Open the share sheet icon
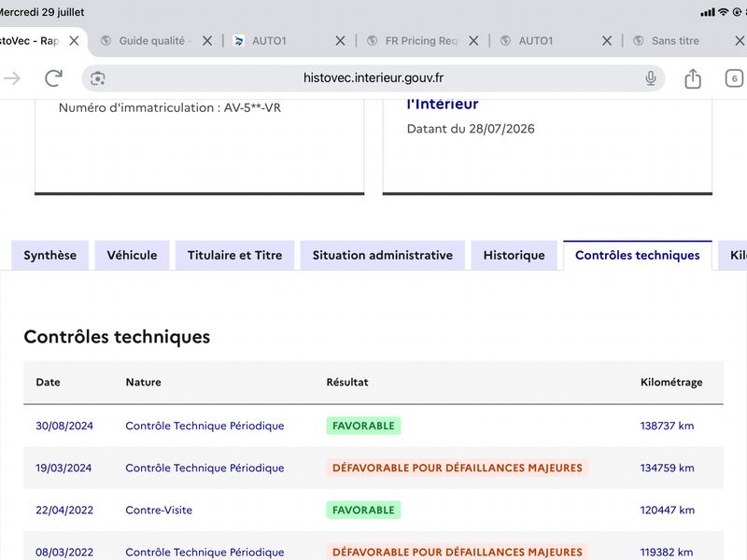Viewport: 747px width, 560px height. [693, 78]
